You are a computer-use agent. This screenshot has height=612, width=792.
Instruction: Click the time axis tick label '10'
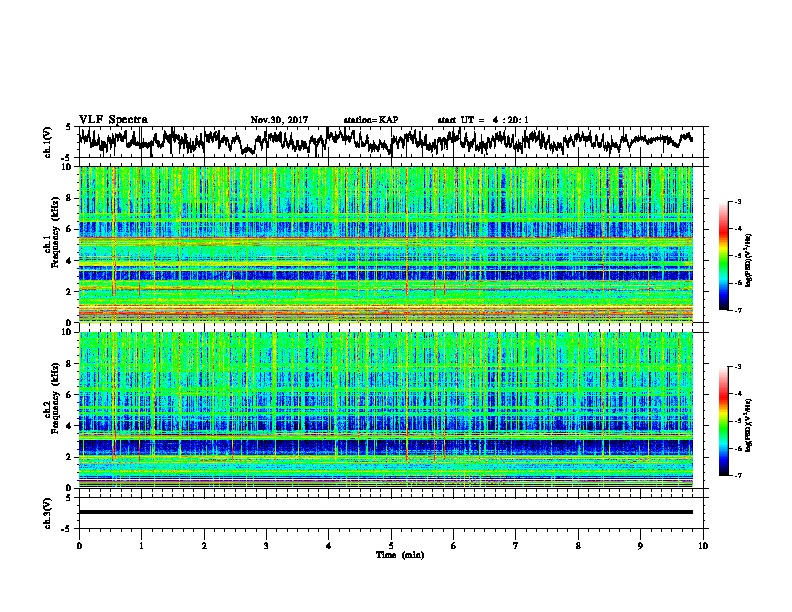tap(703, 546)
